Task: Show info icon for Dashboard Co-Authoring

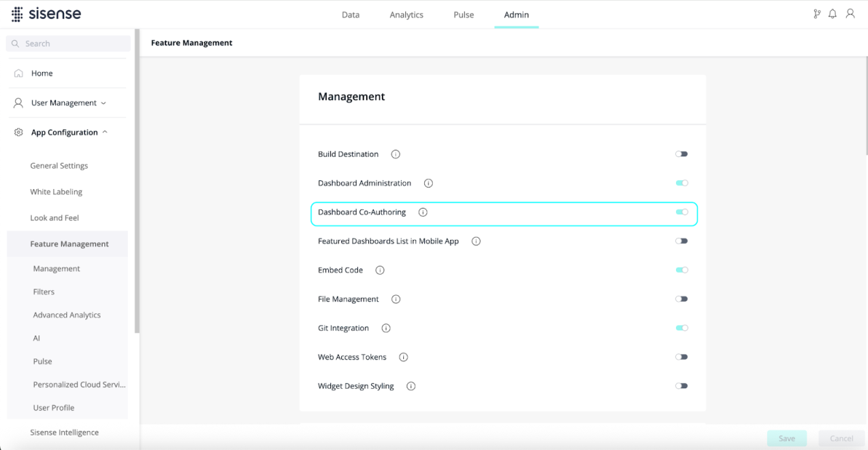Action: point(423,212)
